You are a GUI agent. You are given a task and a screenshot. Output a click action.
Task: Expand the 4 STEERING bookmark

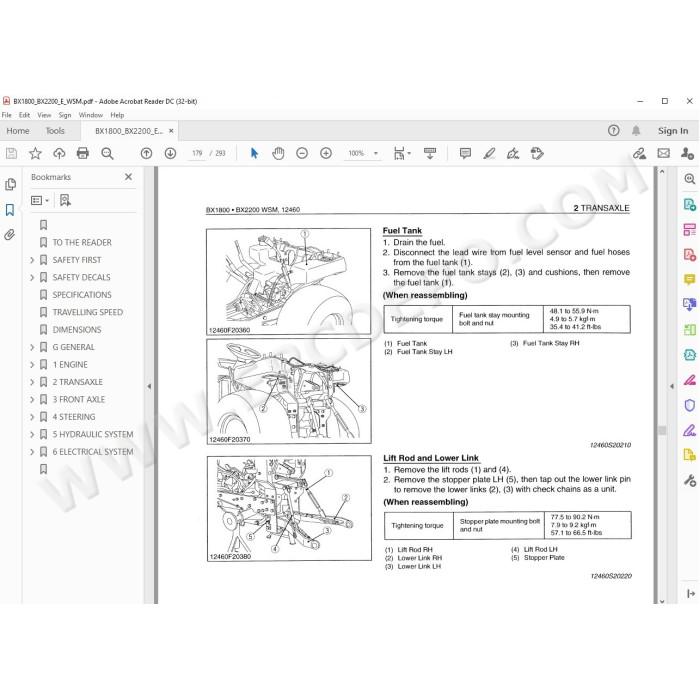coord(32,417)
